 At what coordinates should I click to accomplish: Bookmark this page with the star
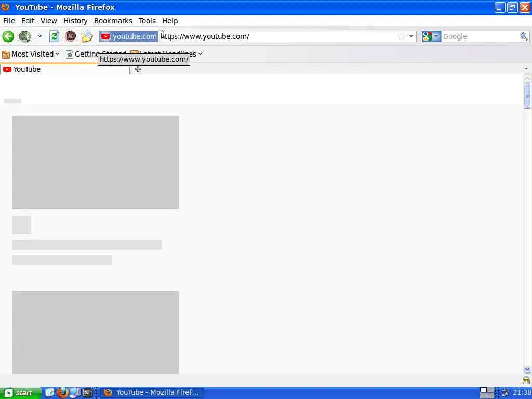(402, 36)
